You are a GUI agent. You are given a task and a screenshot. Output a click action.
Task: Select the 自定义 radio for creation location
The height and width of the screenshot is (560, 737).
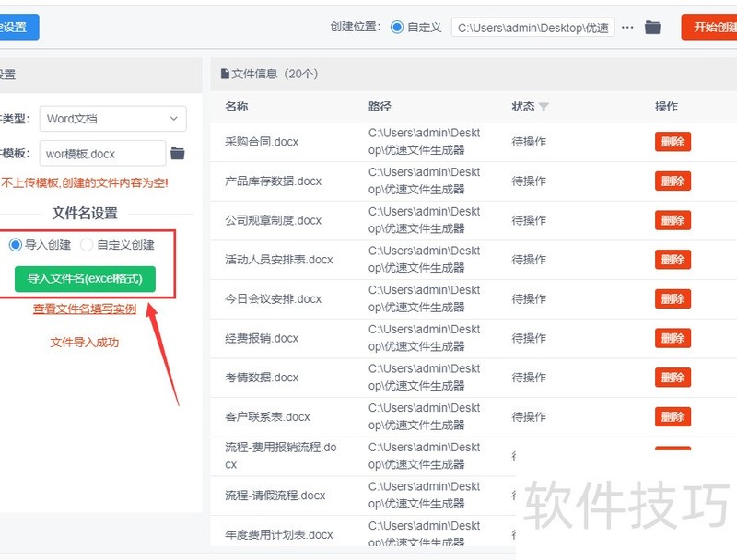[x=397, y=28]
